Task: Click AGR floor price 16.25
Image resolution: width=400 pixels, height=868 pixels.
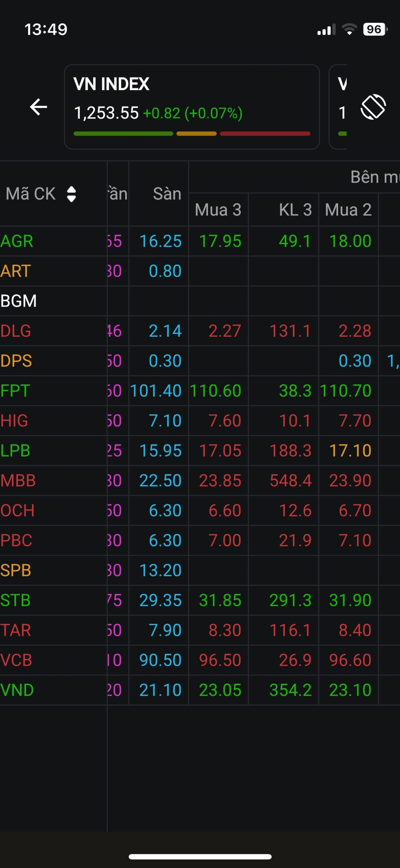Action: coord(161,241)
